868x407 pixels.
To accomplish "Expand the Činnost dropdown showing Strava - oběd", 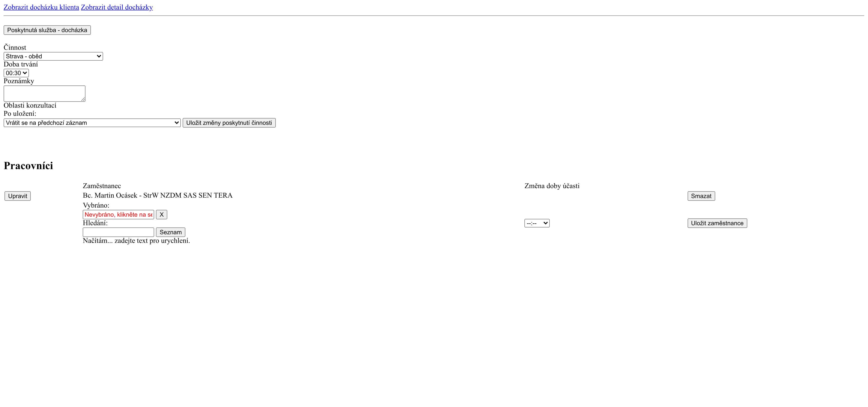I will pos(53,56).
